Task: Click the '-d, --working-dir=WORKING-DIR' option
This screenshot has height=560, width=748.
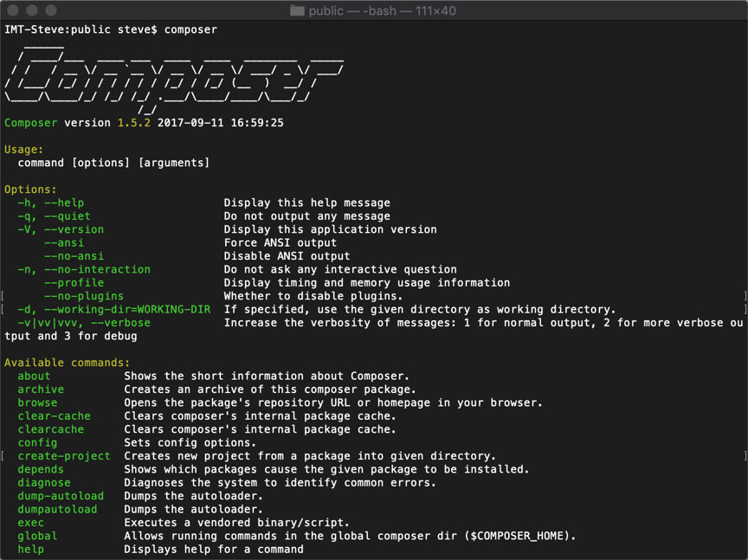Action: 114,310
